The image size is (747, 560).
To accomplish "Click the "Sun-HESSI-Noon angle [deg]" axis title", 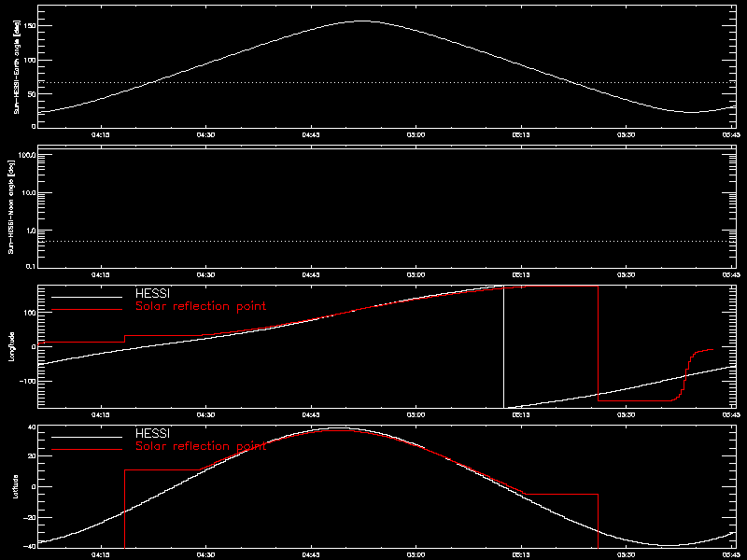I will tap(11, 206).
